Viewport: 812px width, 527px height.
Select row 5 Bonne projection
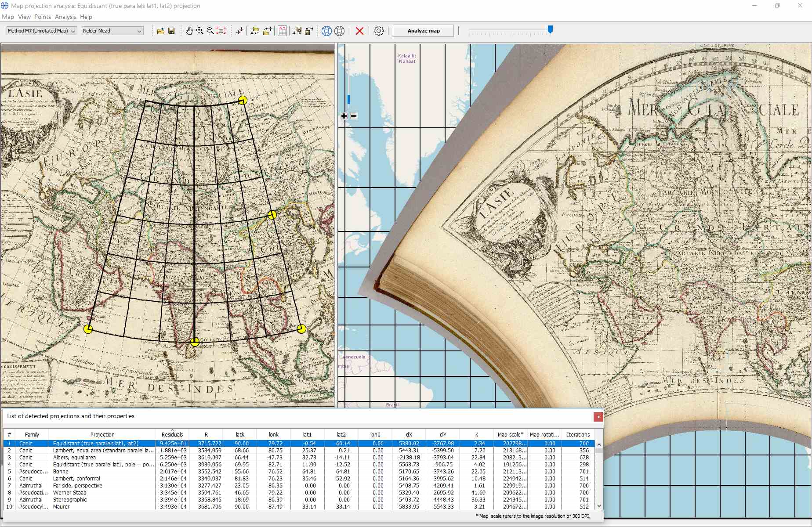click(x=299, y=472)
